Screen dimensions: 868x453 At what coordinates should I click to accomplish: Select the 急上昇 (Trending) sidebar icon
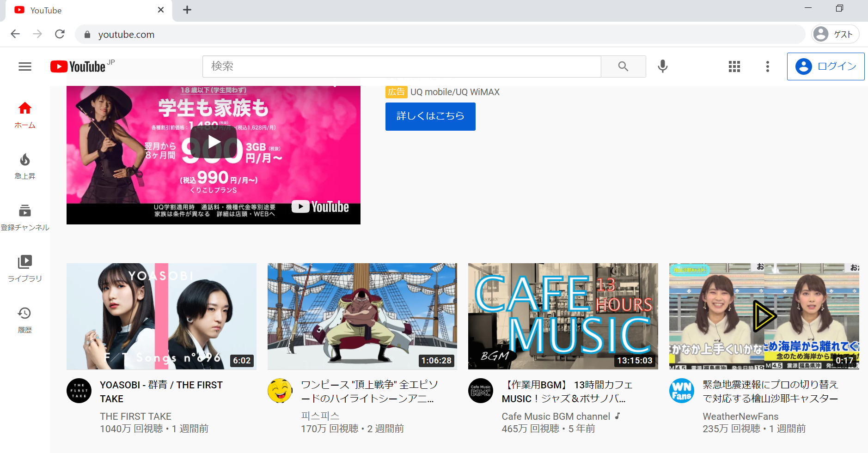coord(24,165)
